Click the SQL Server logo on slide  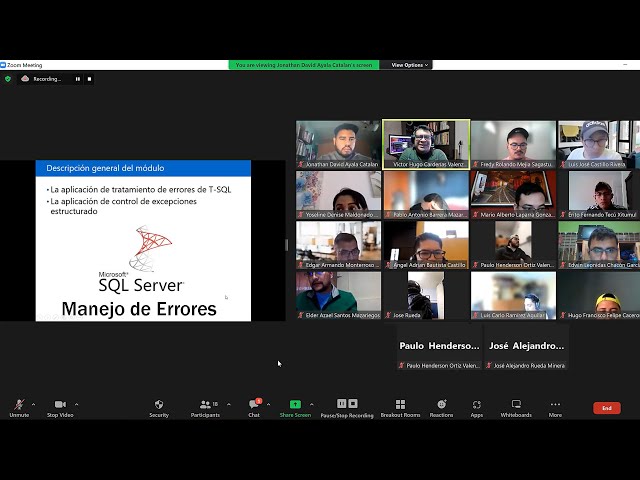(142, 259)
